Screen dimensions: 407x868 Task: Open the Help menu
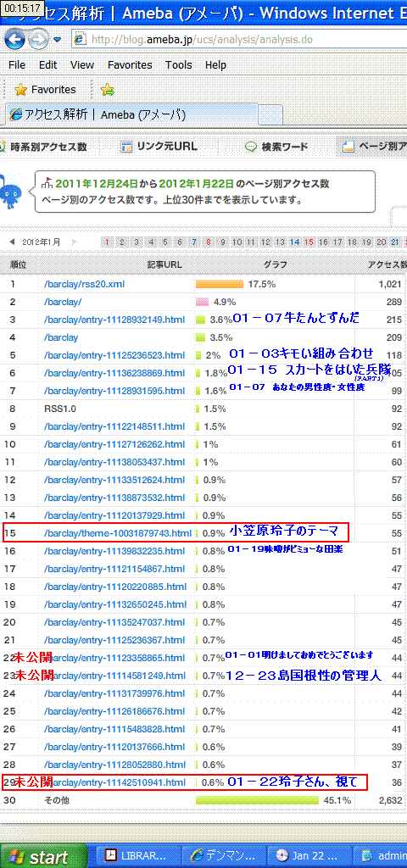(215, 64)
